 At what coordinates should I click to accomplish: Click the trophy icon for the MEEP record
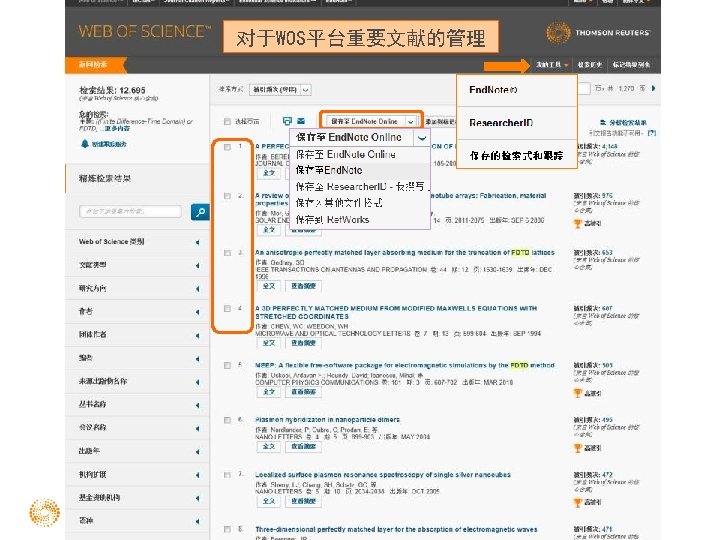578,393
